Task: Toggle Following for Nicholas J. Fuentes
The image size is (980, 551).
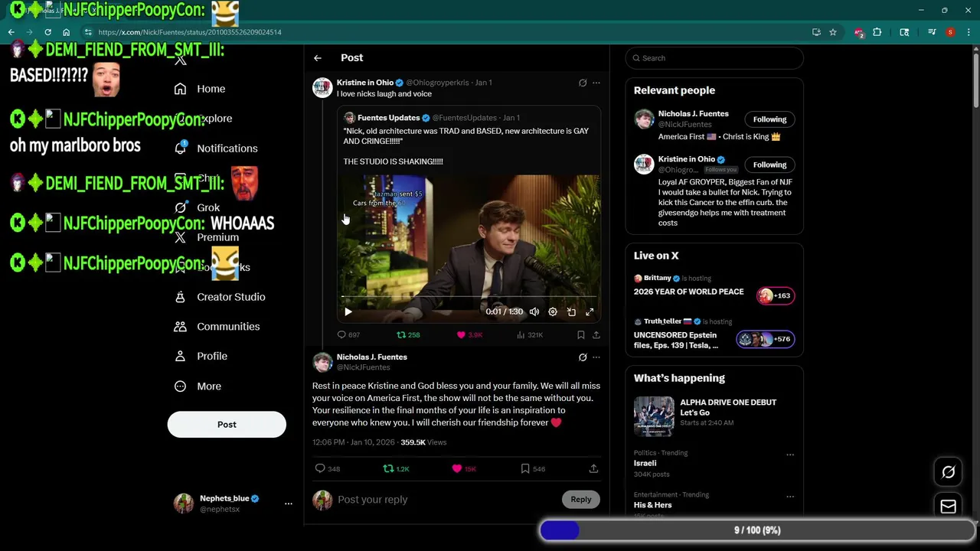Action: [x=769, y=119]
